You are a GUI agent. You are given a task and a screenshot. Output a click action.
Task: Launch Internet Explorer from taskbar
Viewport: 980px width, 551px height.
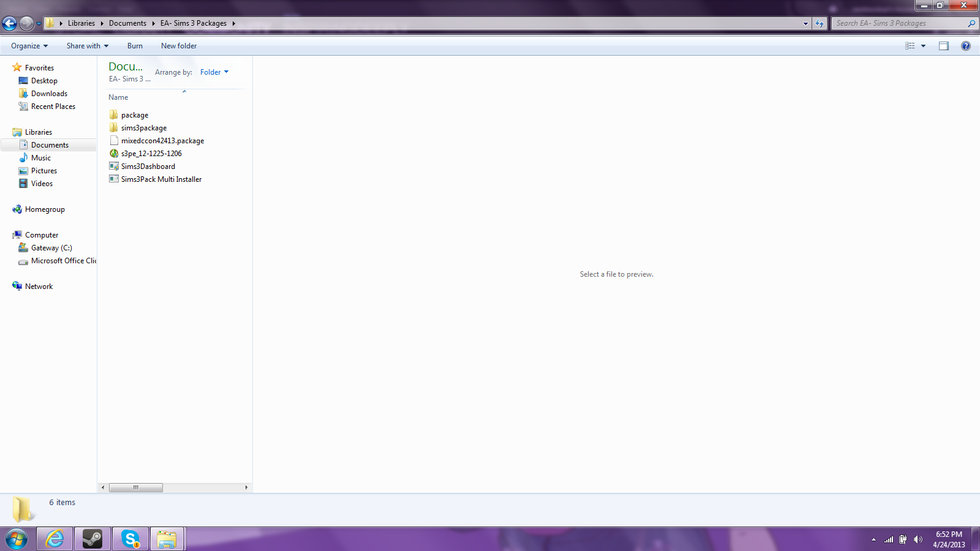tap(55, 539)
